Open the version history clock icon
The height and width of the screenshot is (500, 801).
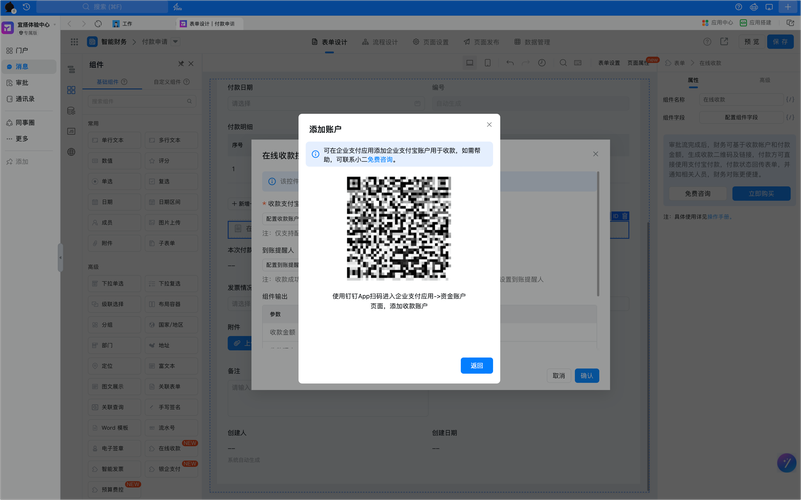[542, 63]
